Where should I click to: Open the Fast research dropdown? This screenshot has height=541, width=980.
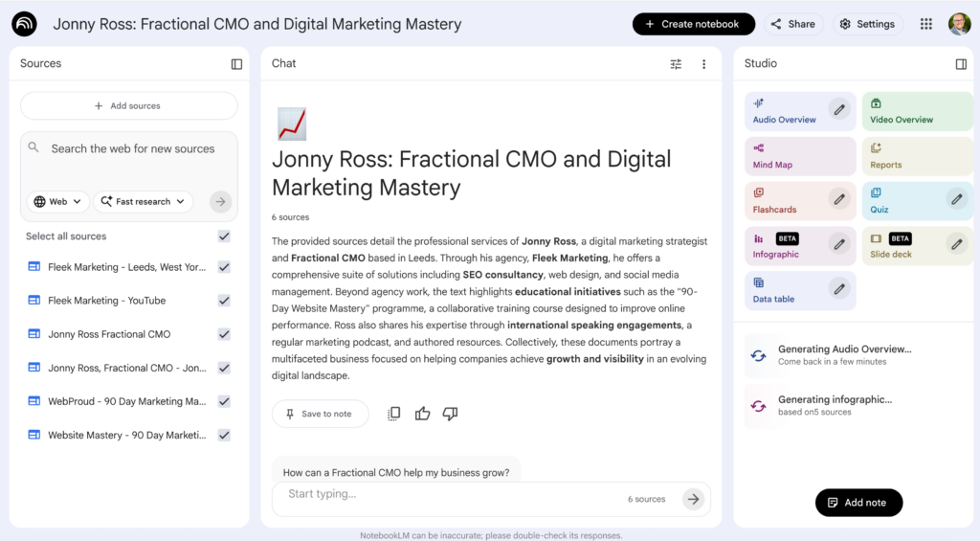pos(144,201)
